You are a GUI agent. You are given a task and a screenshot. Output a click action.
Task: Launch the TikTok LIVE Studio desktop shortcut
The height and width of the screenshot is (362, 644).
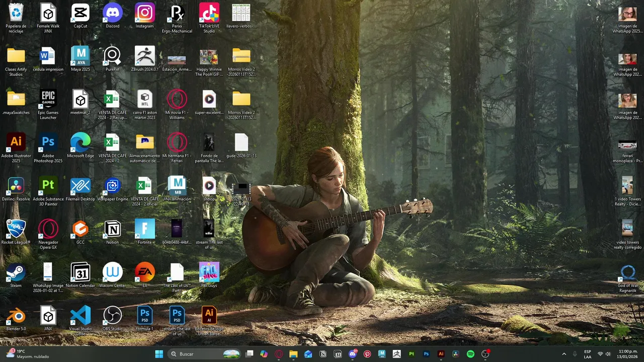tap(209, 18)
